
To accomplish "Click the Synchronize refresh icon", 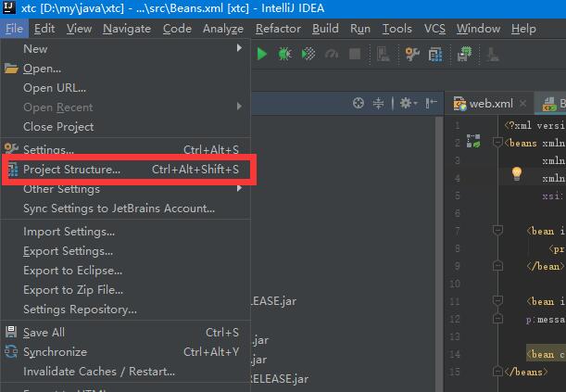I will tap(11, 351).
